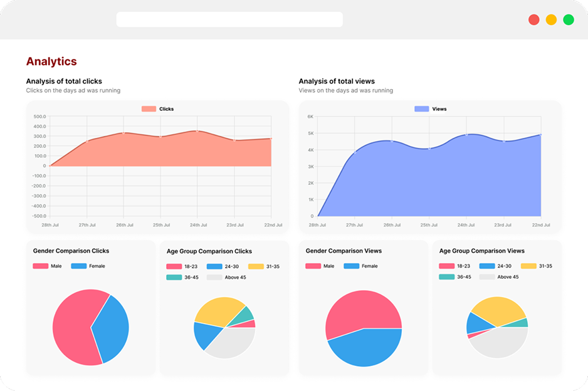This screenshot has width=588, height=391.
Task: Toggle the Views legend in area chart
Action: click(431, 109)
